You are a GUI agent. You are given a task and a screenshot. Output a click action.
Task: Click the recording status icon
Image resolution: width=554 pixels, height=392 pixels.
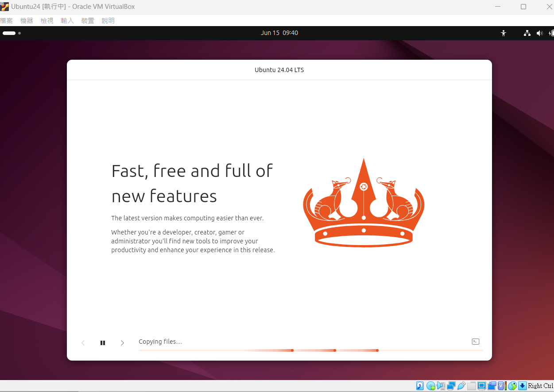click(492, 386)
